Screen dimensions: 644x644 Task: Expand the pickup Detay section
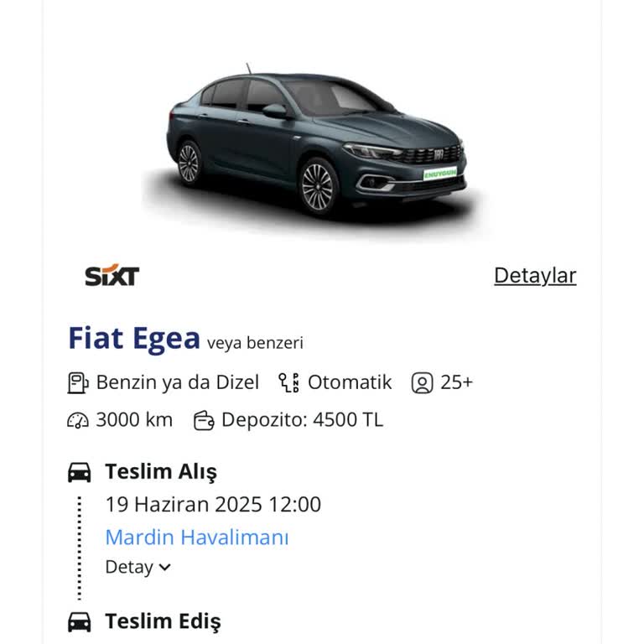pos(130,567)
